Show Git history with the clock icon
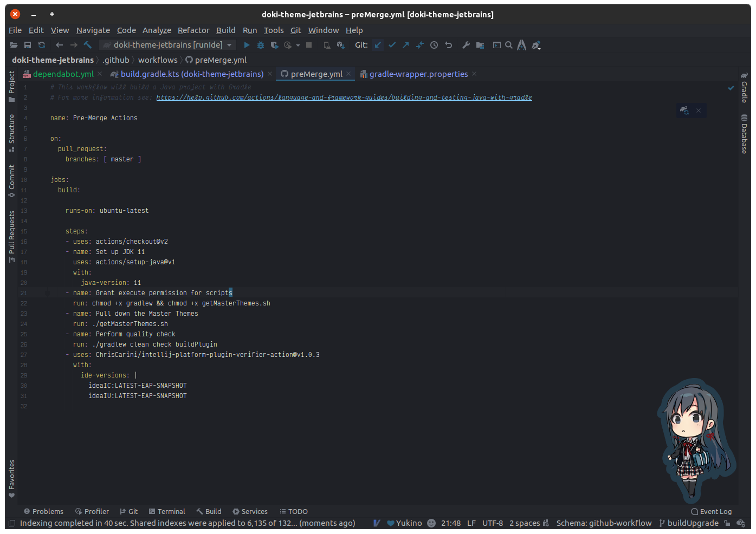 point(434,45)
